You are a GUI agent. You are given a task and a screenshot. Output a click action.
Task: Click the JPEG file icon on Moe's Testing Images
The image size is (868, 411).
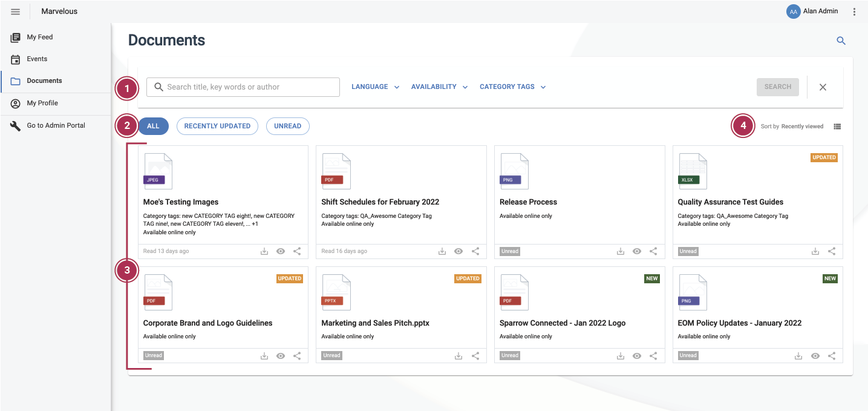[x=158, y=171]
